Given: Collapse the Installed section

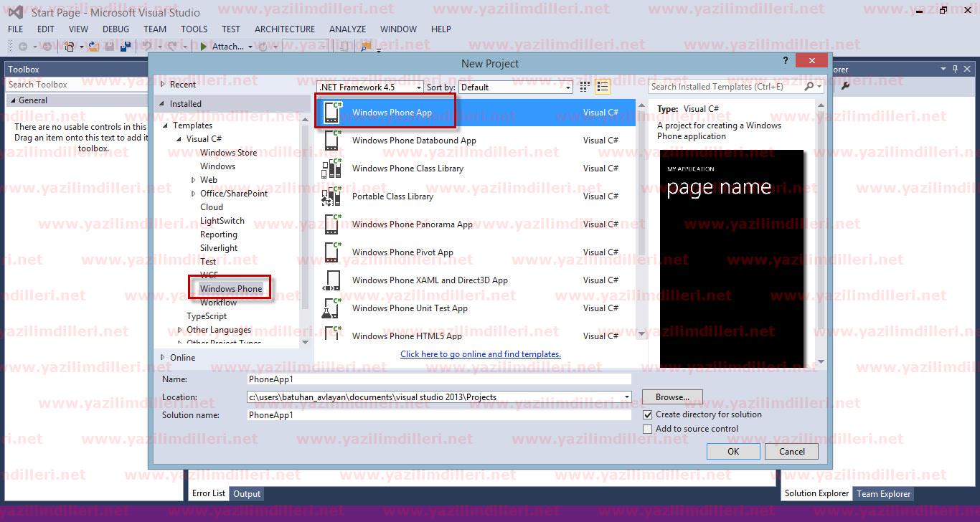Looking at the screenshot, I should [x=162, y=104].
